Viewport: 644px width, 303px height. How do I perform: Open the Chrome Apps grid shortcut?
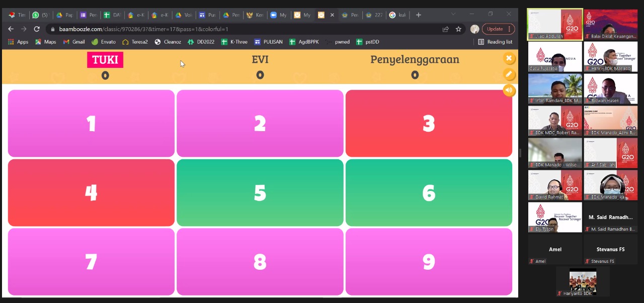pyautogui.click(x=18, y=42)
